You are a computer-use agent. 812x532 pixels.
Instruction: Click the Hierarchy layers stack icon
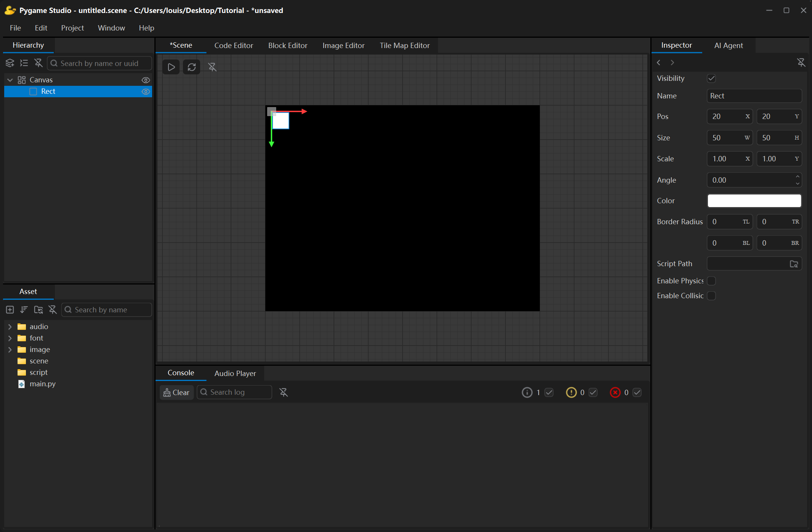coord(10,63)
